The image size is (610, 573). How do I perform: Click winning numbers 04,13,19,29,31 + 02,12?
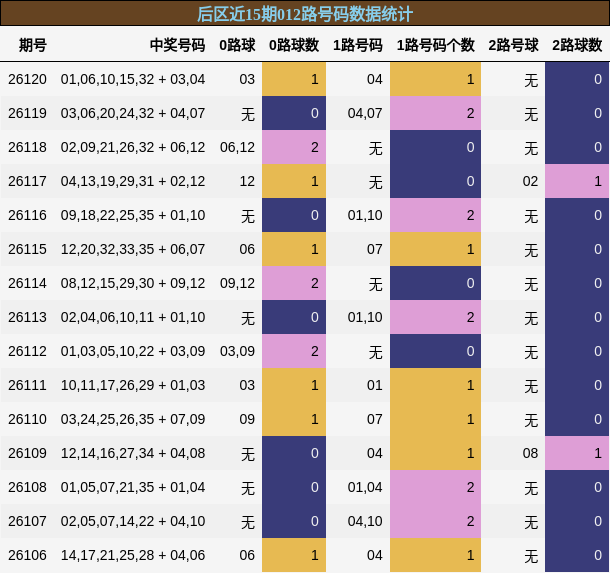[x=133, y=181]
